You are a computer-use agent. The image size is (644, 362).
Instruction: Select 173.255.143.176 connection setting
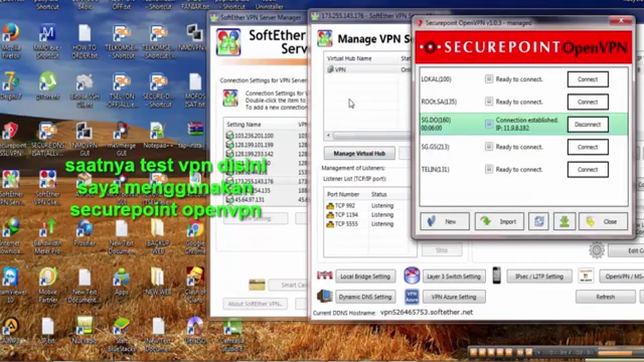(267, 182)
